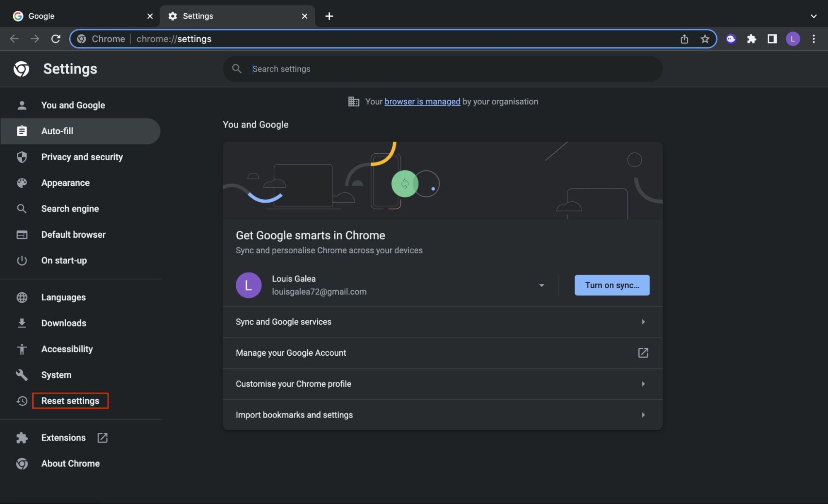Open Sync and Google services row
828x504 pixels.
pos(442,322)
